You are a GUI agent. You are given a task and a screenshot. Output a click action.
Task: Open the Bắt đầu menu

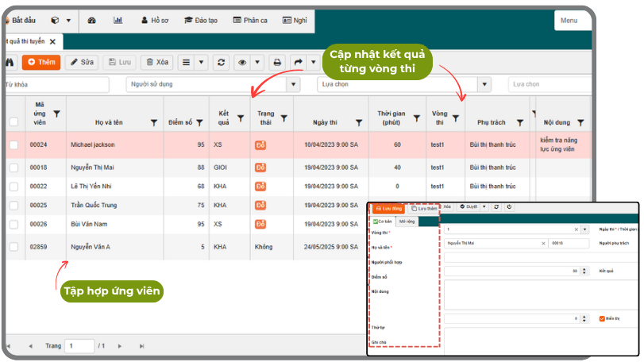pyautogui.click(x=21, y=20)
